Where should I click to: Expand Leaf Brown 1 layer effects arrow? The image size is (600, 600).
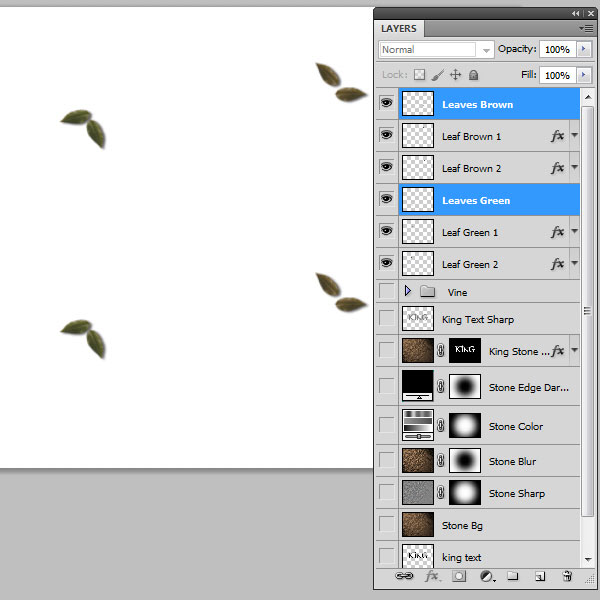click(574, 135)
